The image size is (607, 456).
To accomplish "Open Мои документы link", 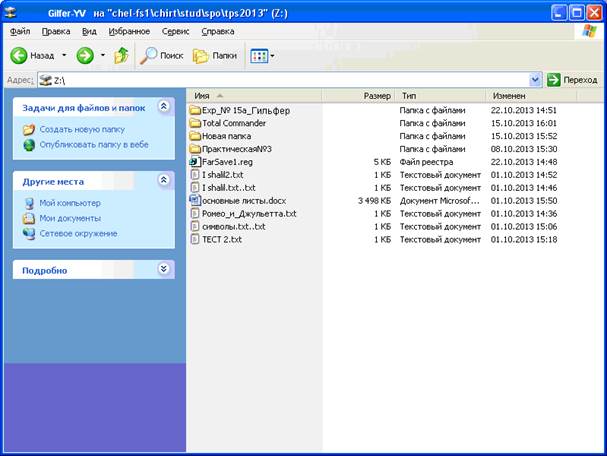I will tap(70, 218).
